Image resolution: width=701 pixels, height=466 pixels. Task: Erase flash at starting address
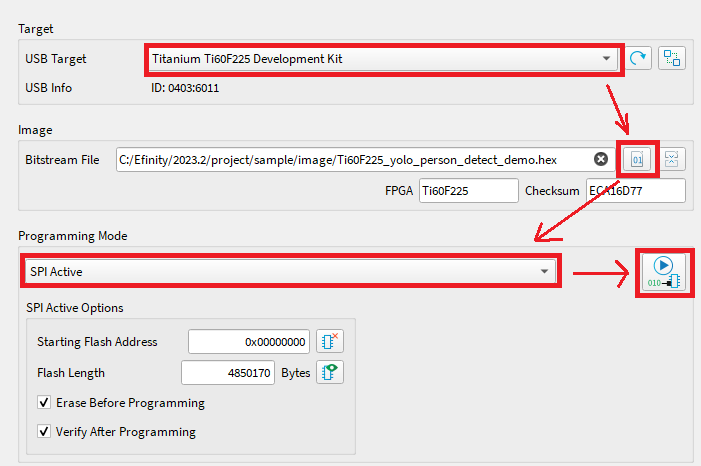tap(330, 342)
